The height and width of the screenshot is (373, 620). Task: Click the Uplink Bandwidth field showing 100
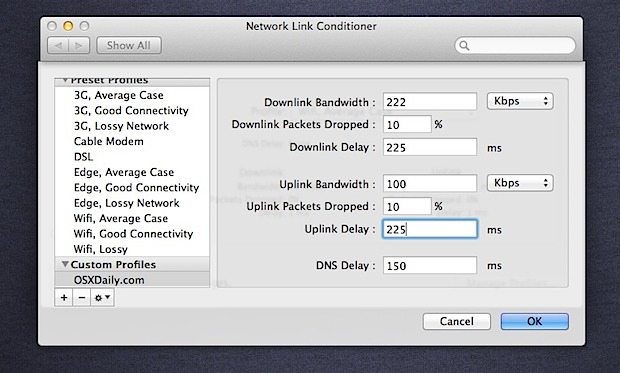click(430, 184)
